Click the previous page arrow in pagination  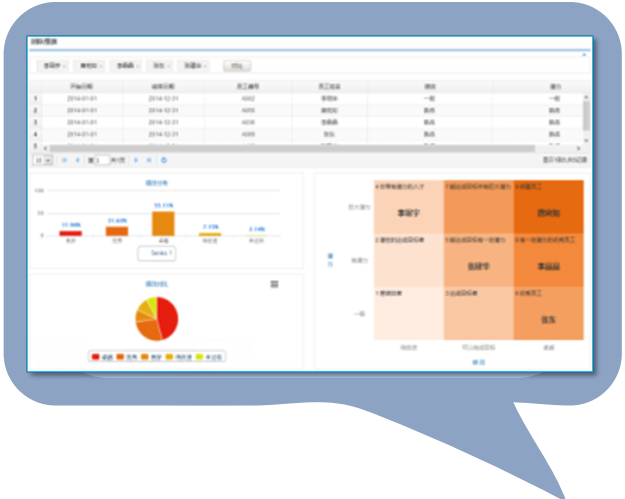tap(78, 160)
